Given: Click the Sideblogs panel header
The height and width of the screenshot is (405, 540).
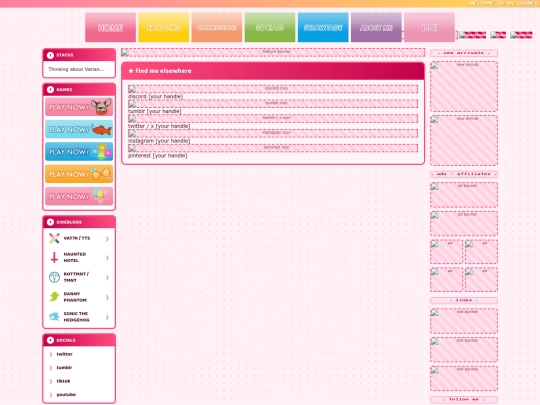Looking at the screenshot, I should (79, 222).
